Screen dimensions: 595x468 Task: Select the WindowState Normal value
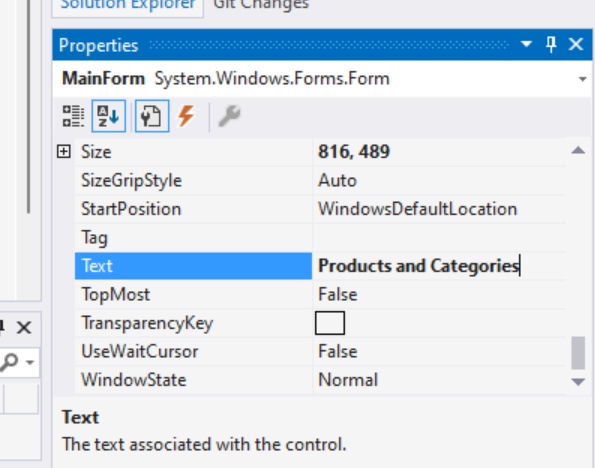348,380
